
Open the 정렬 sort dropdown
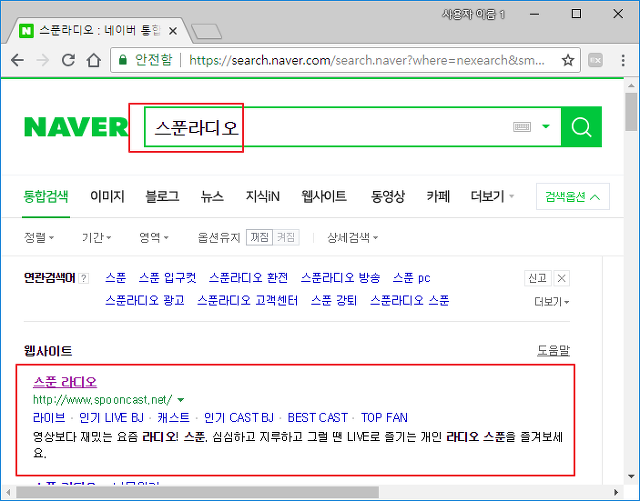pos(39,237)
